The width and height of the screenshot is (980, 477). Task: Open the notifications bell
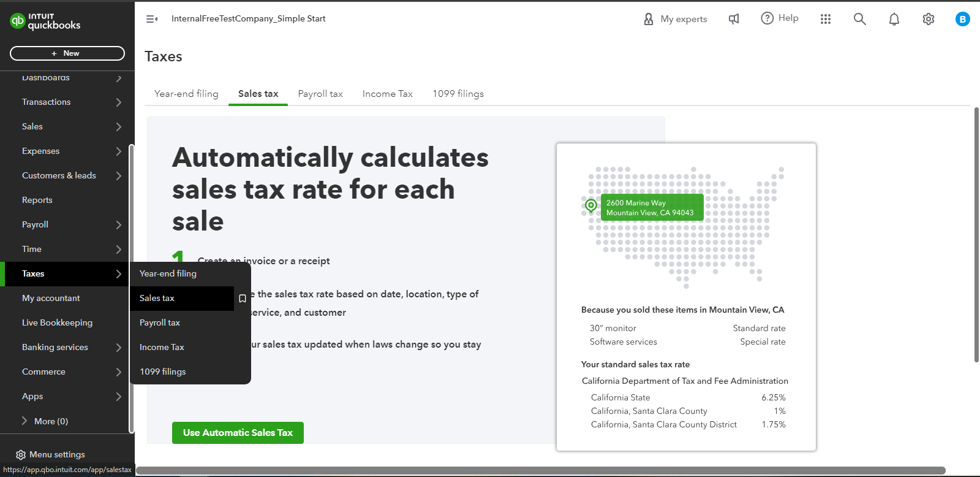pos(894,19)
